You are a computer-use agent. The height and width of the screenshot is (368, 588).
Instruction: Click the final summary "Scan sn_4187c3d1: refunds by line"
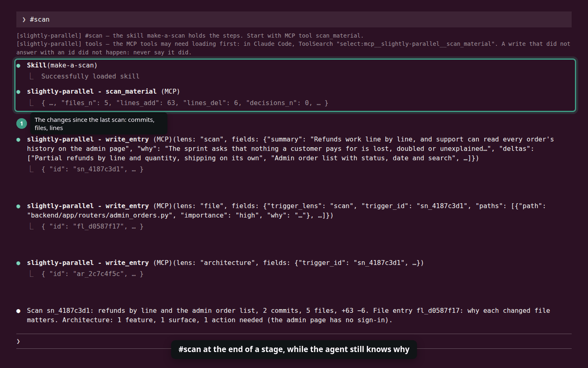(288, 315)
